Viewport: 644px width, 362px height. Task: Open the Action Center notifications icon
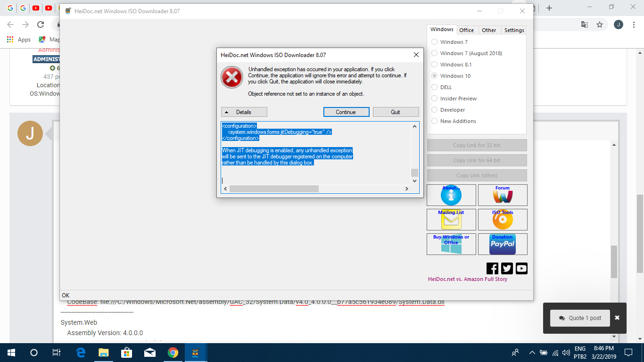(628, 353)
